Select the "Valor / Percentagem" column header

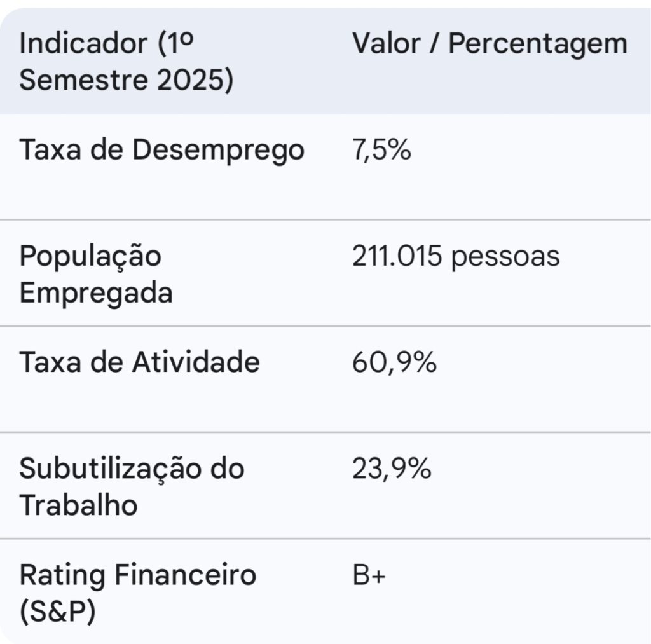click(x=490, y=45)
